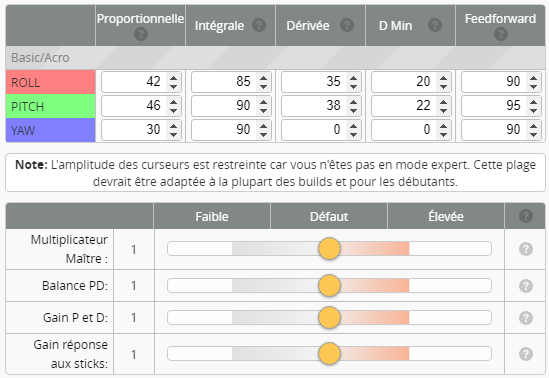Decrease ROLL D Min value with down arrow

tap(443, 86)
